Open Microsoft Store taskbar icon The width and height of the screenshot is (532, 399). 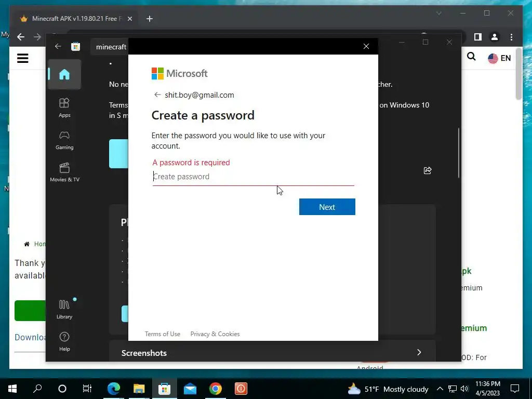tap(165, 389)
